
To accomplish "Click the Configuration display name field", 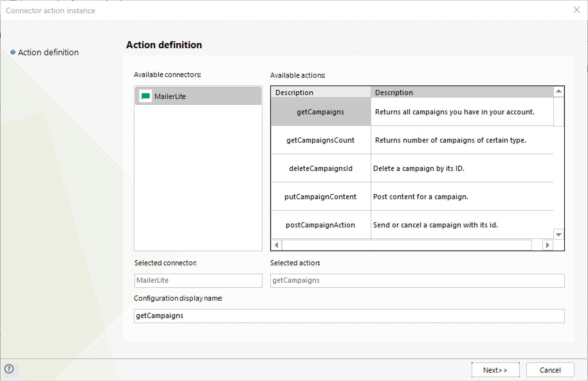I will point(349,316).
